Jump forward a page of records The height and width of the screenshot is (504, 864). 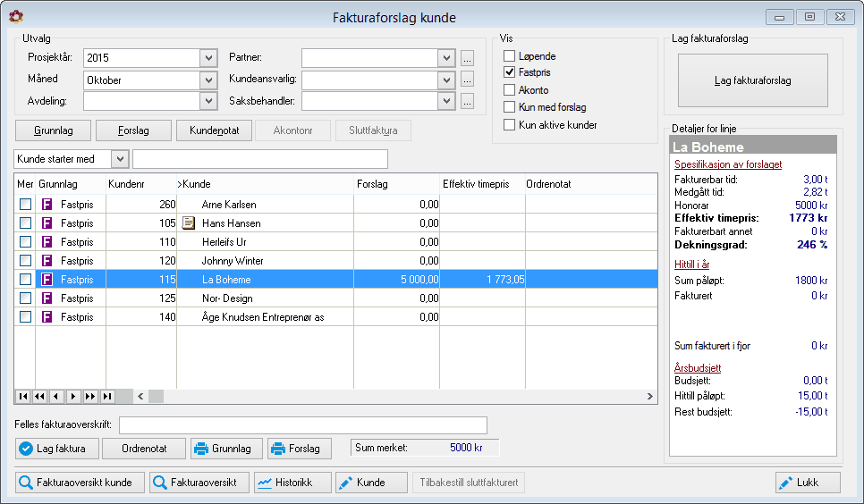click(90, 396)
